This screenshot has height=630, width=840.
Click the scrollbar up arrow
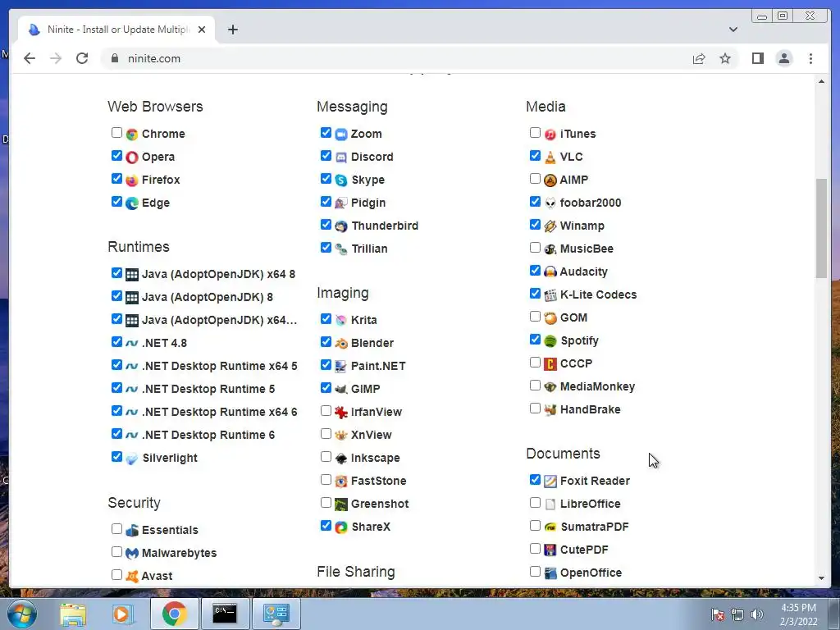pos(821,81)
